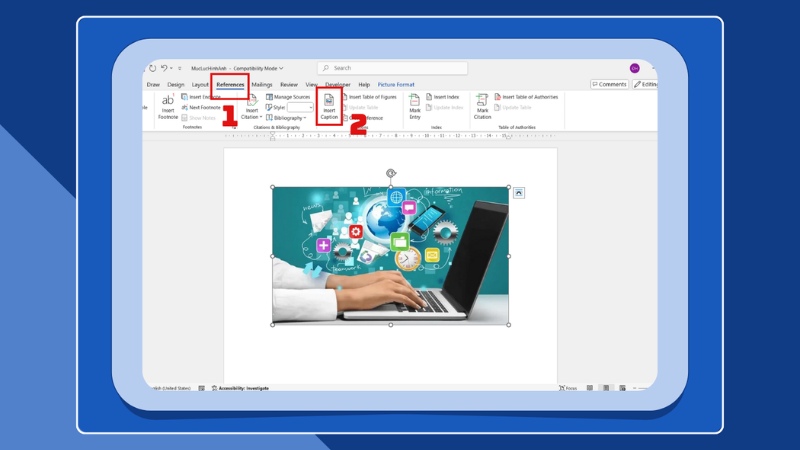The height and width of the screenshot is (450, 800).
Task: Open the Help tab
Action: (x=364, y=85)
